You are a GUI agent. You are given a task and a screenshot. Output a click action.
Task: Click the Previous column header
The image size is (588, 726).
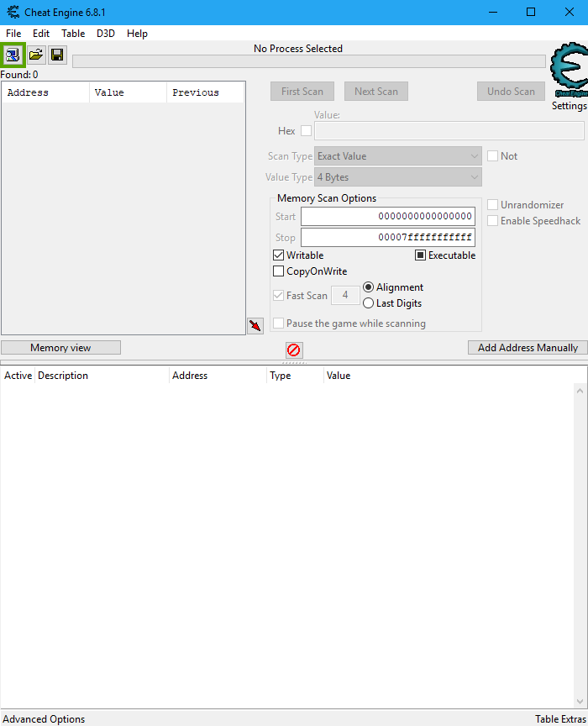(x=206, y=92)
